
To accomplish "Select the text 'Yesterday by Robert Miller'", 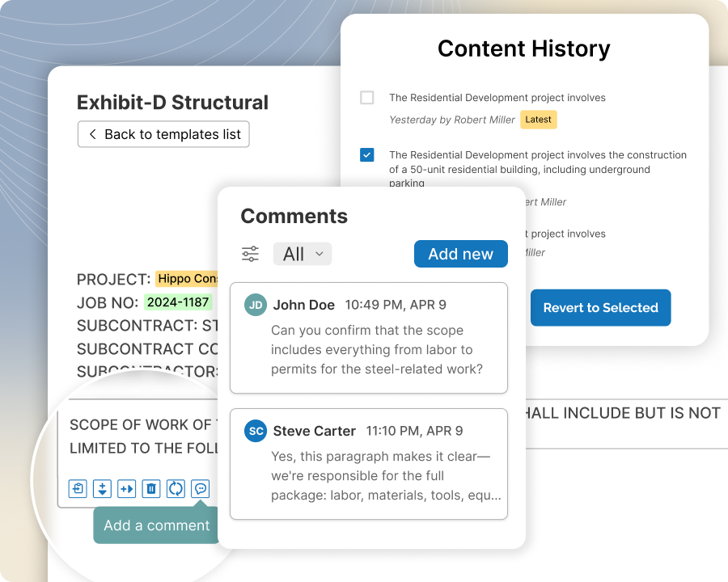I will 451,120.
